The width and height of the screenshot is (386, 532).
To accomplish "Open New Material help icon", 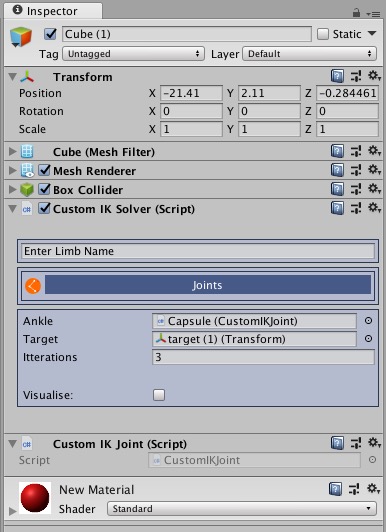I will click(x=335, y=489).
